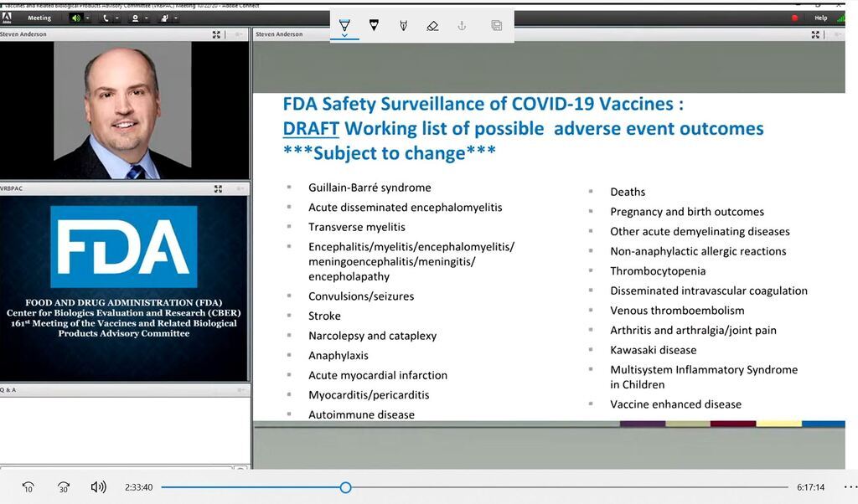
Task: Open the player volume control
Action: point(99,487)
